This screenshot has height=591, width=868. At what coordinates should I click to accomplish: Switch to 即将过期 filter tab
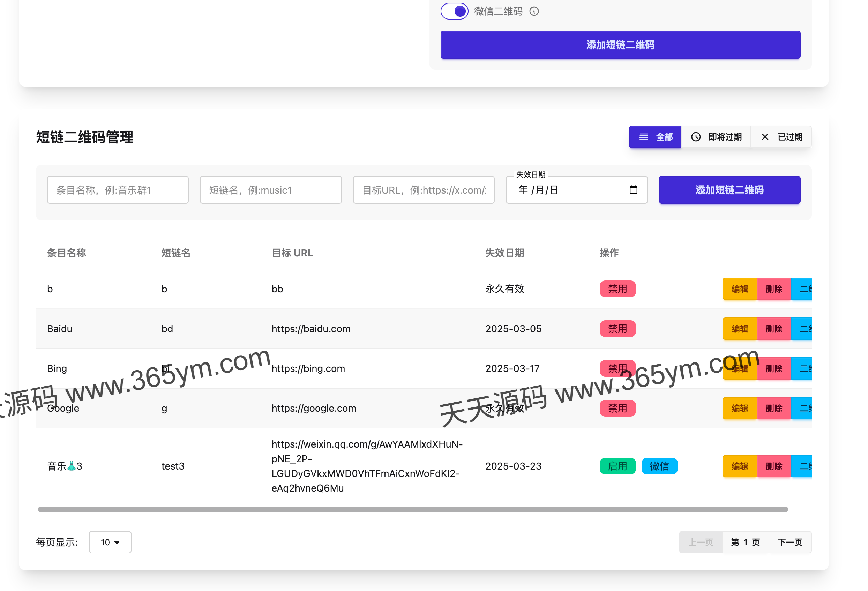716,137
